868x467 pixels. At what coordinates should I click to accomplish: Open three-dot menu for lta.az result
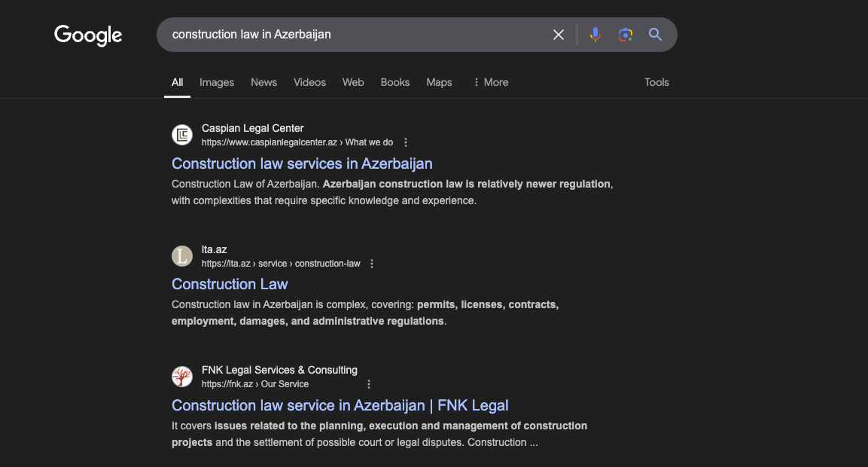pos(372,264)
